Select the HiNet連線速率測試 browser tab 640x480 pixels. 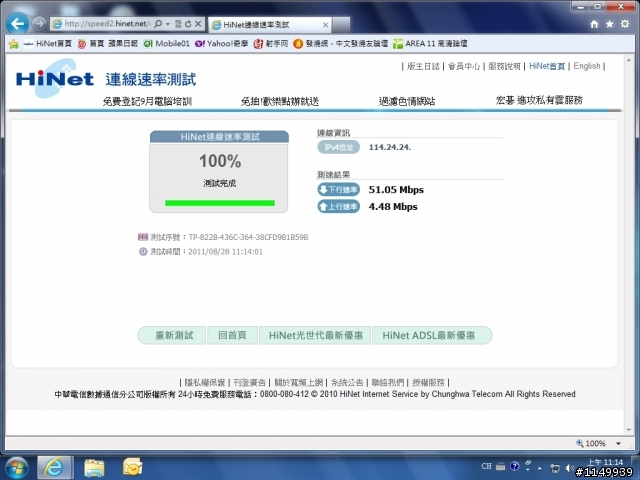(x=269, y=25)
